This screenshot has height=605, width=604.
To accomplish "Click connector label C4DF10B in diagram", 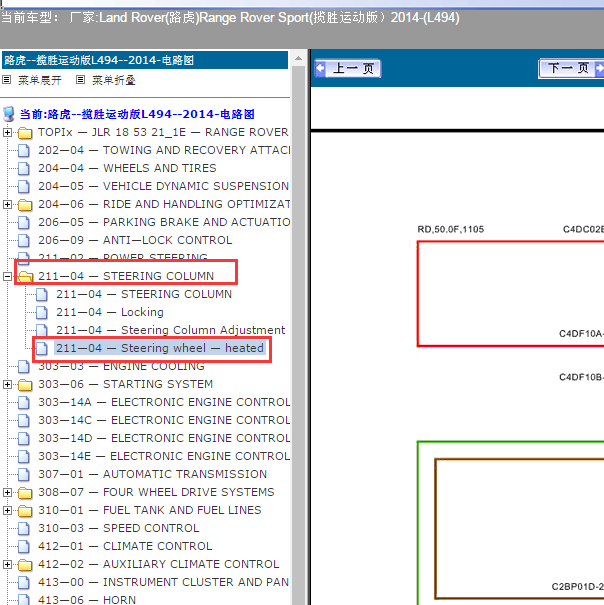I will 581,377.
